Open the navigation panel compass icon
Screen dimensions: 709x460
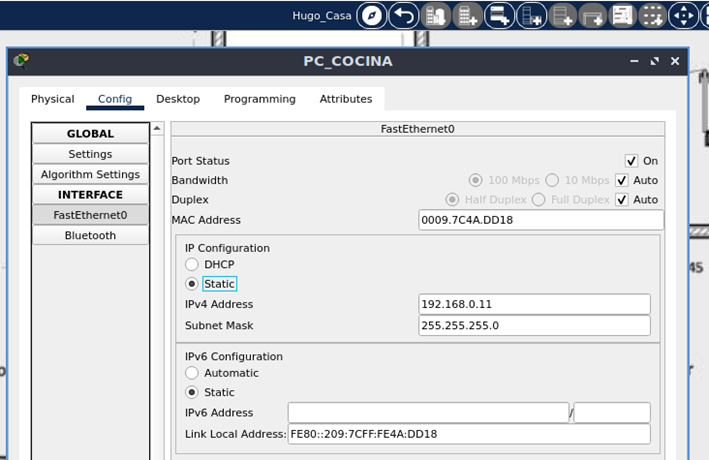click(x=372, y=15)
